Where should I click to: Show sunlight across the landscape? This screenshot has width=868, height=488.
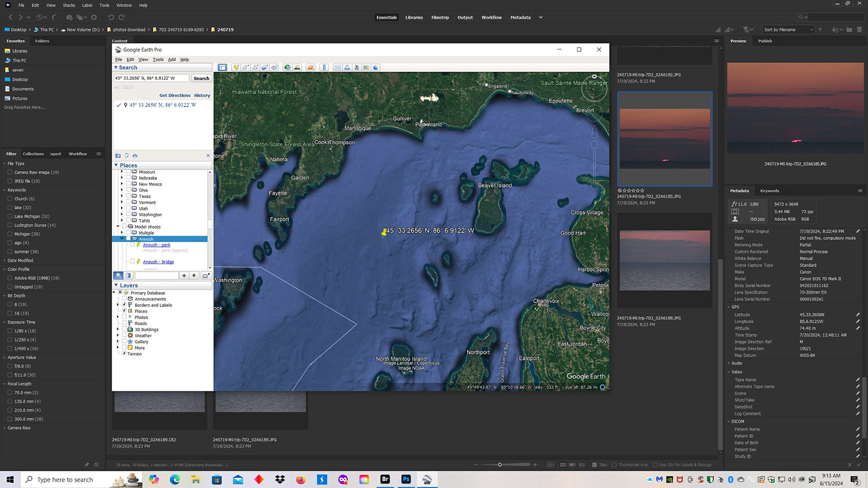tap(297, 68)
